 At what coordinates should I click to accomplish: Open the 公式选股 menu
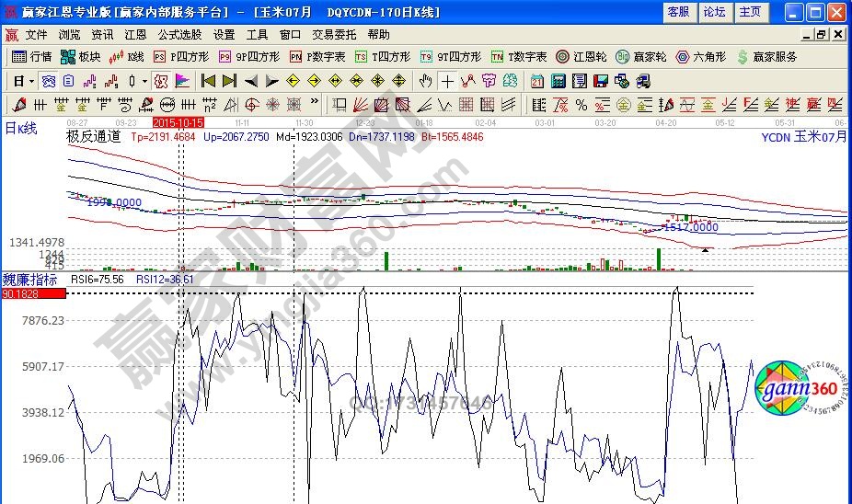click(179, 34)
